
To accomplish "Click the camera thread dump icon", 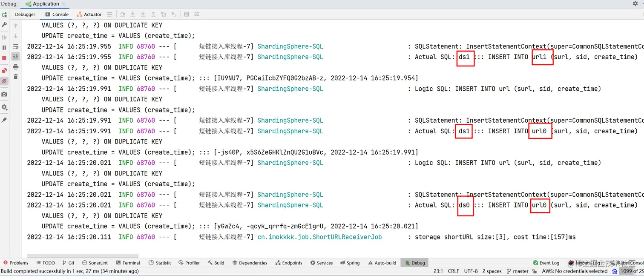I will [4, 94].
